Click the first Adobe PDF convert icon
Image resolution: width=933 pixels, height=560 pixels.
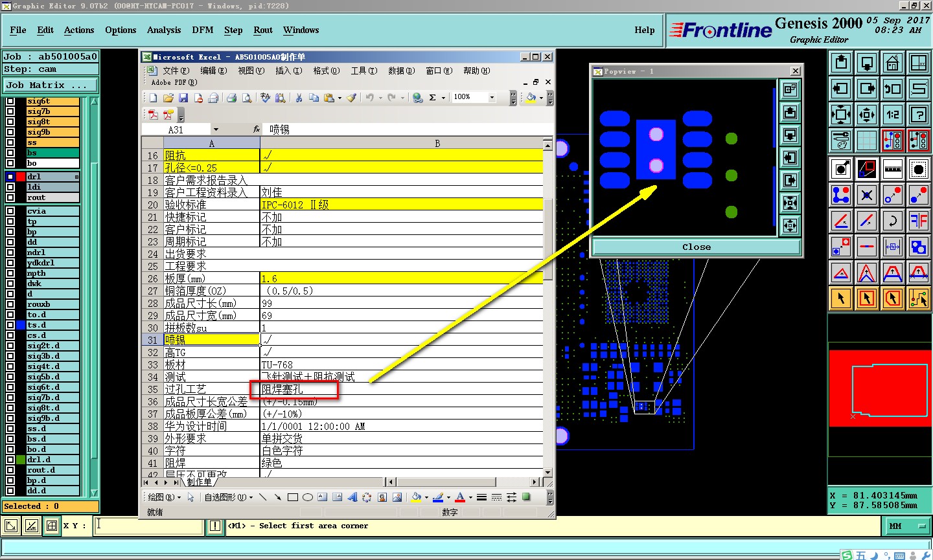[153, 115]
